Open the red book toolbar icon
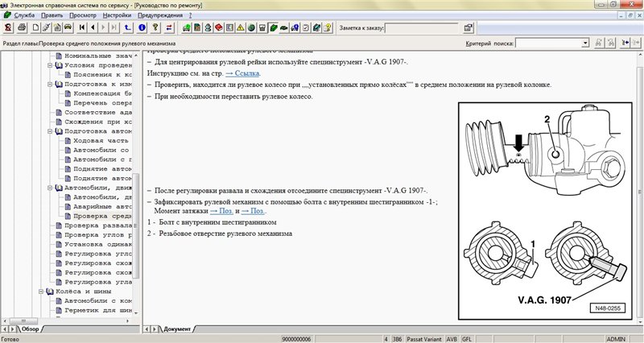This screenshot has width=644, height=343. 218,27
